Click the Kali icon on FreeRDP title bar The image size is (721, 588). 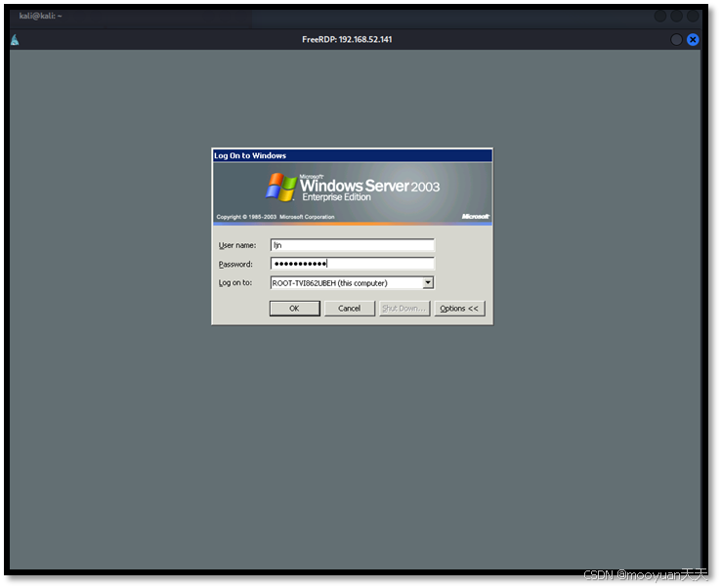tap(16, 39)
